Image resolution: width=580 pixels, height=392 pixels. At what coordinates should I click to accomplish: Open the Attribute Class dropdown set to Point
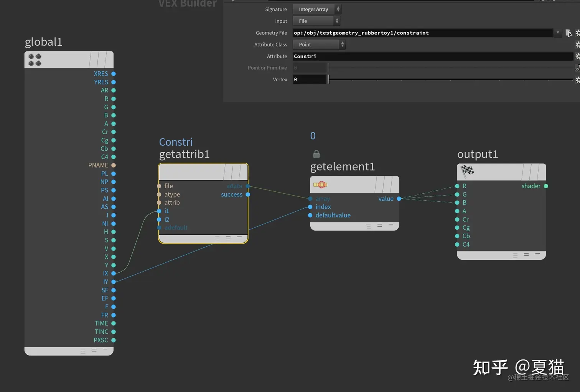(319, 44)
